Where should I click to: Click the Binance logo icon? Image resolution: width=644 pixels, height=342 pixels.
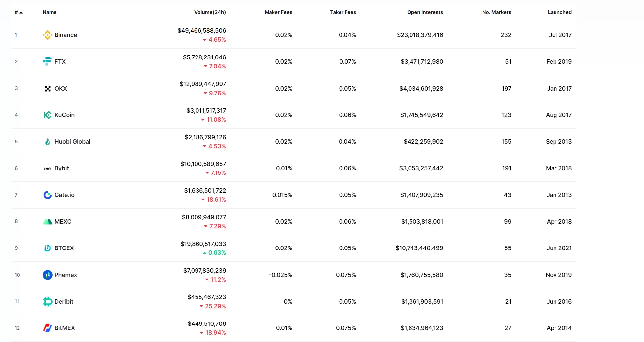(x=47, y=35)
